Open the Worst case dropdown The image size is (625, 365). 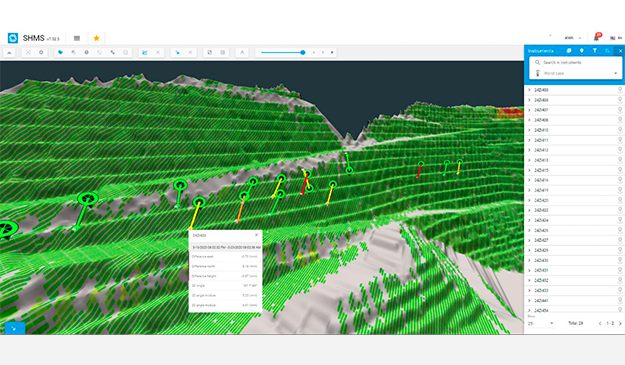pyautogui.click(x=576, y=73)
